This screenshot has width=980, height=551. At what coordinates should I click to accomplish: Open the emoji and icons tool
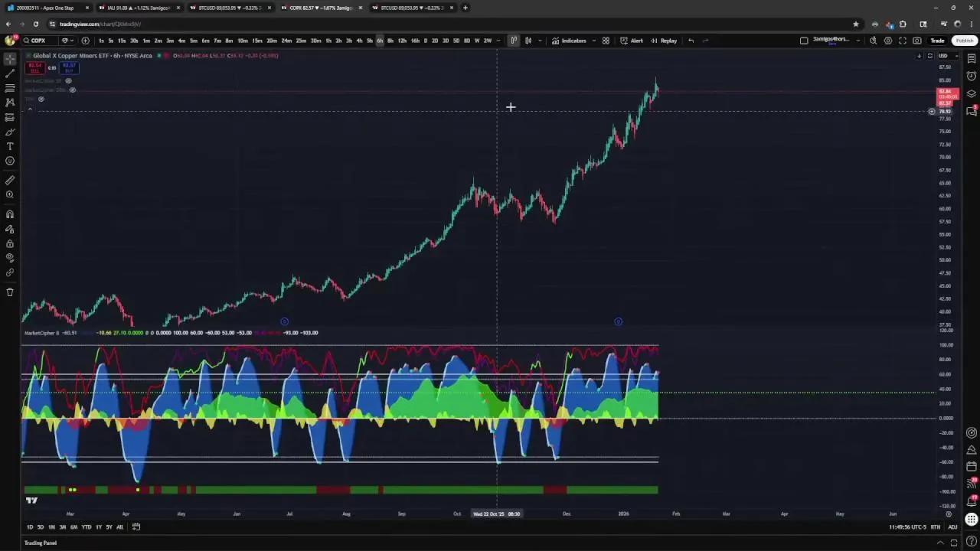[x=10, y=161]
